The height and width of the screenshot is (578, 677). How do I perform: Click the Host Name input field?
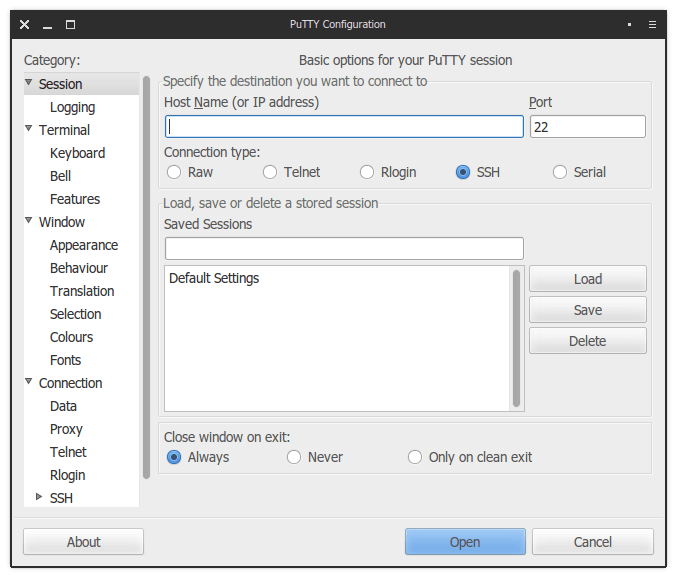click(344, 127)
